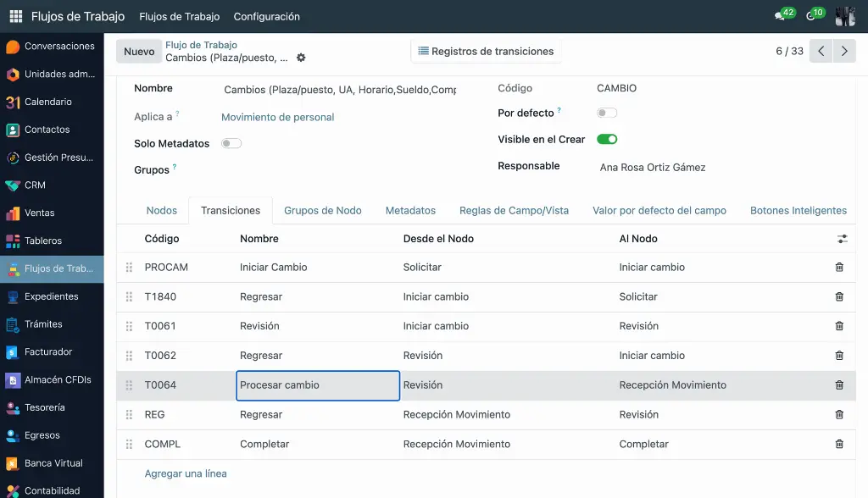Grab the drag handle of T0061 row
This screenshot has height=498, width=868.
tap(129, 326)
